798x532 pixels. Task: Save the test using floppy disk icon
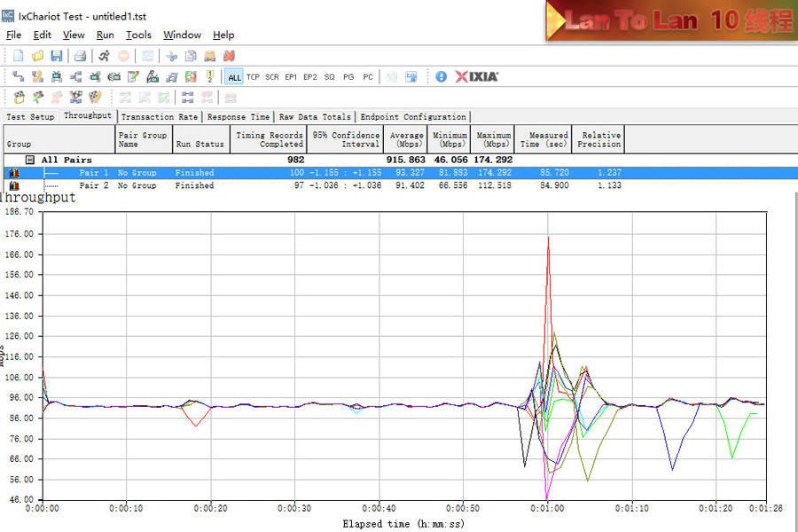[57, 56]
